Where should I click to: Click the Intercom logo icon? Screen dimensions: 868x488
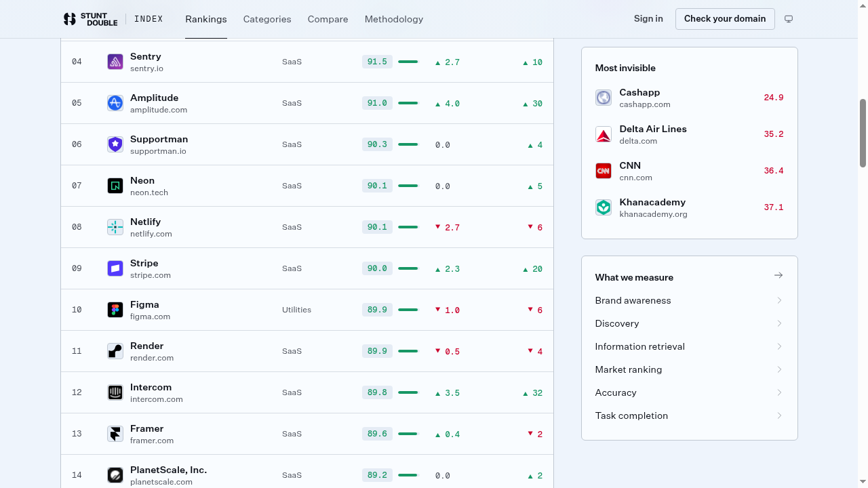tap(115, 392)
